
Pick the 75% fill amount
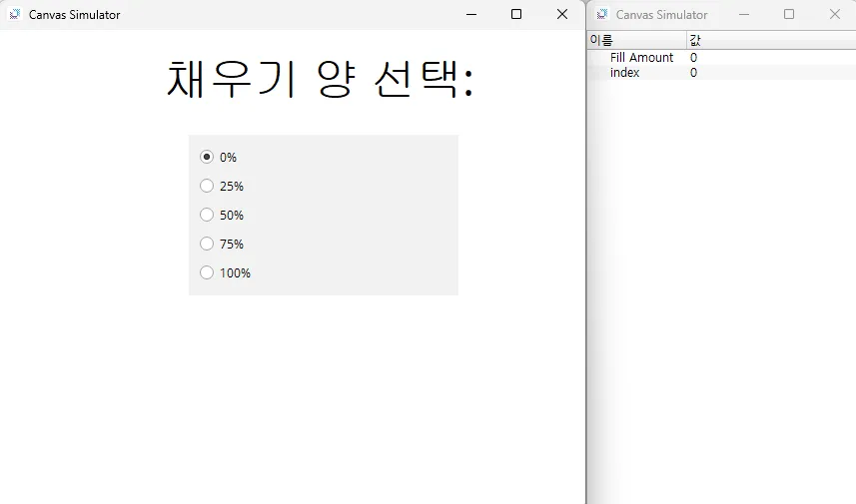(207, 244)
